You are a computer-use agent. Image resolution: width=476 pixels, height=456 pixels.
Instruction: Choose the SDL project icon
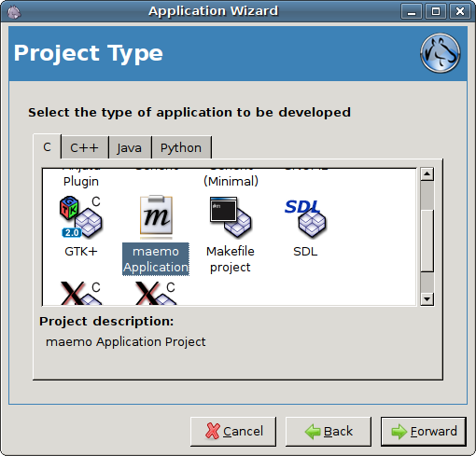coord(305,219)
